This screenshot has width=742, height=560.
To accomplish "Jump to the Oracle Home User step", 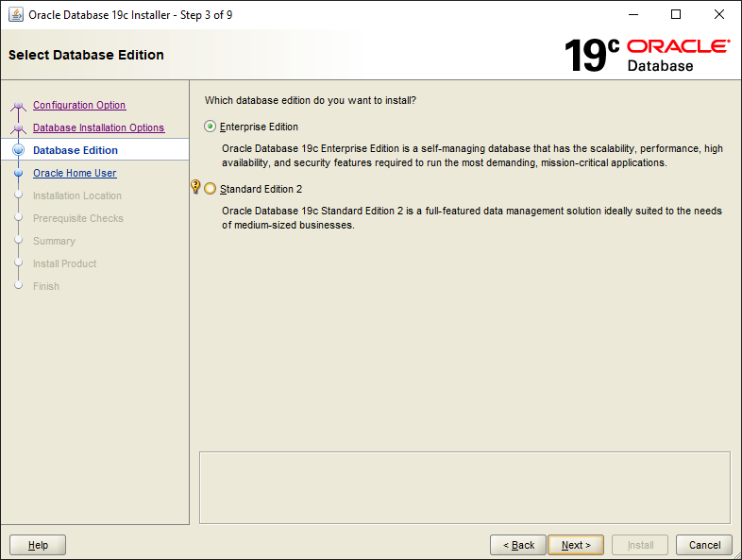I will pos(75,173).
